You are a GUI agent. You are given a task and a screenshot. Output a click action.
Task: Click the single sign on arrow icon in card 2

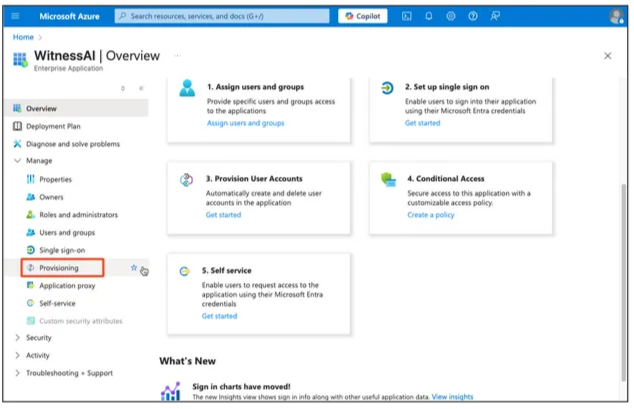(x=387, y=88)
